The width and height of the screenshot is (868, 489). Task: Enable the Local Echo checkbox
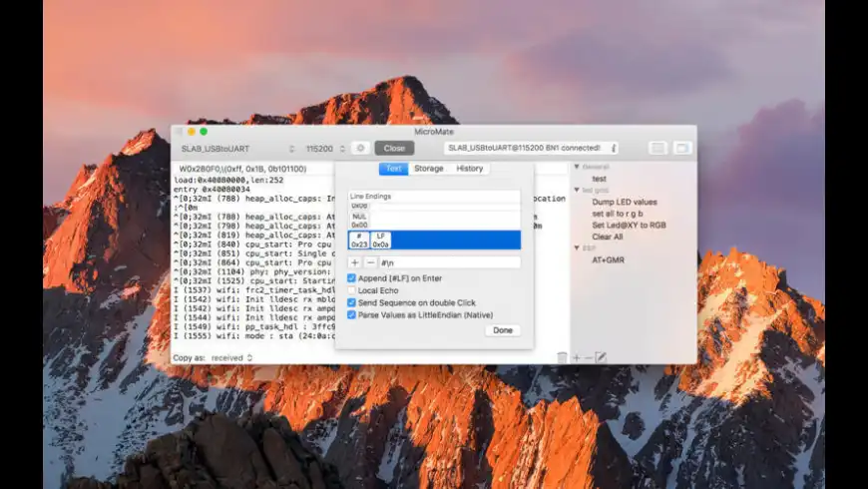[351, 290]
